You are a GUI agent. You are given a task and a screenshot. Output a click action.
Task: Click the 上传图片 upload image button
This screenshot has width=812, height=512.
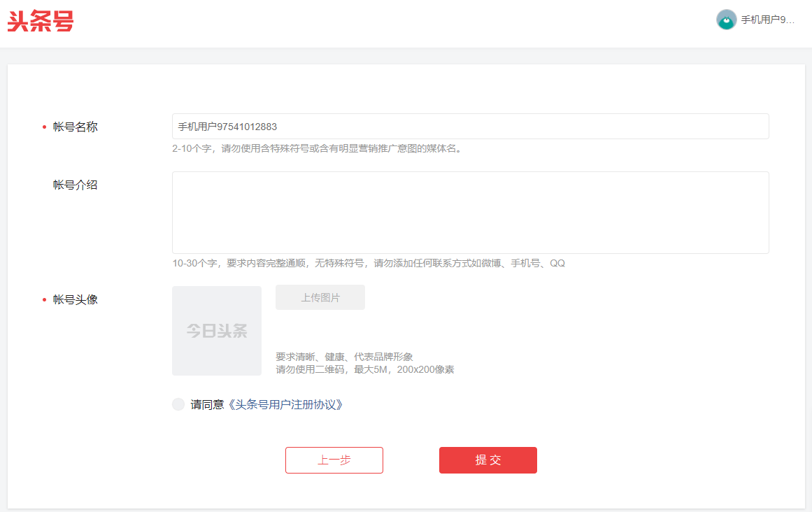pyautogui.click(x=320, y=297)
